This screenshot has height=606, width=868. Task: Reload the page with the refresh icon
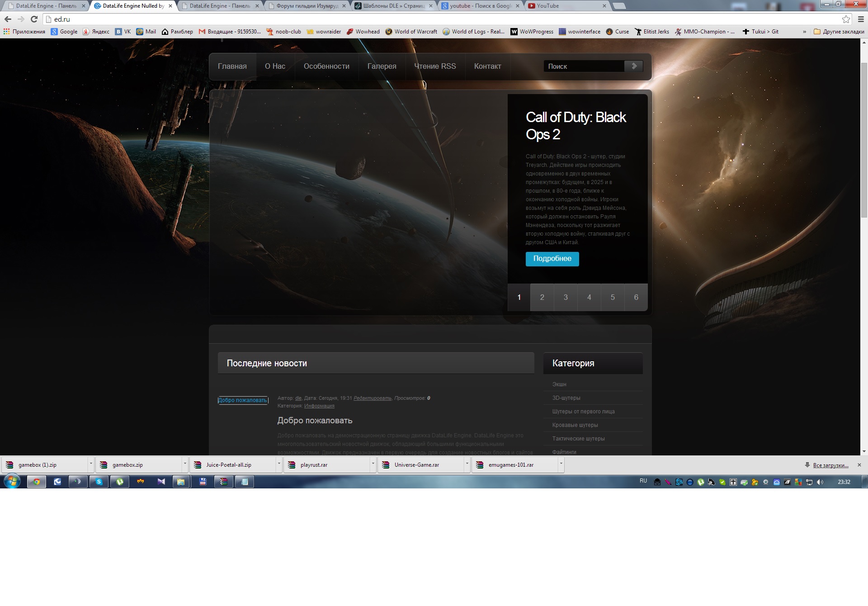(x=34, y=19)
